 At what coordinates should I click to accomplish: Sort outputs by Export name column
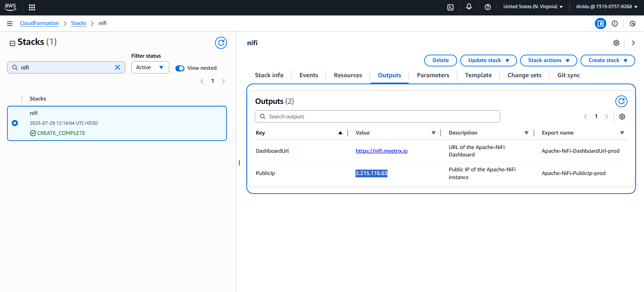point(622,133)
